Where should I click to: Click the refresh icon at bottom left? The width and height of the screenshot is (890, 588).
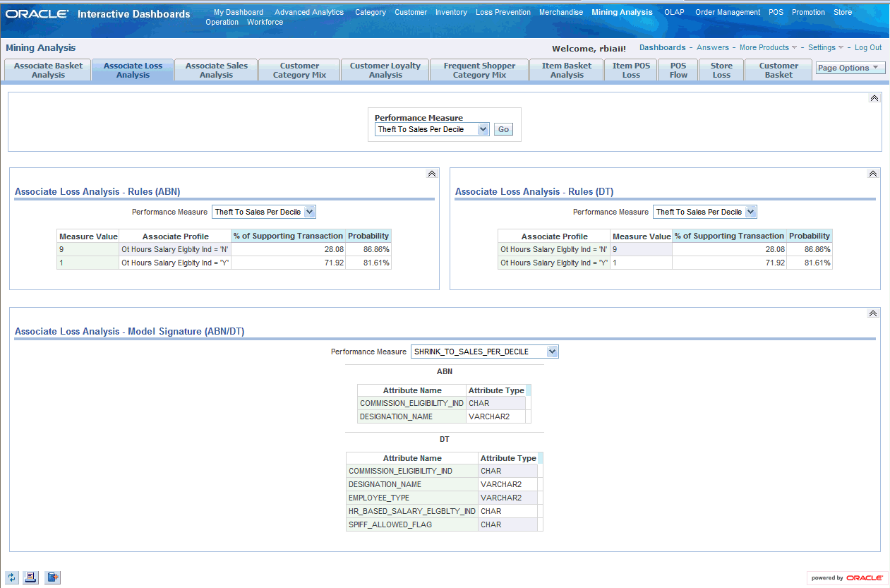coord(11,577)
